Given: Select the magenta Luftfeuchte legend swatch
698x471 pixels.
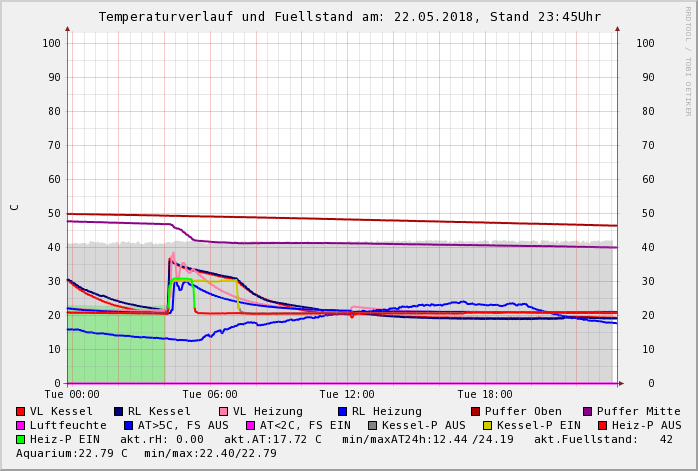Looking at the screenshot, I should point(21,425).
